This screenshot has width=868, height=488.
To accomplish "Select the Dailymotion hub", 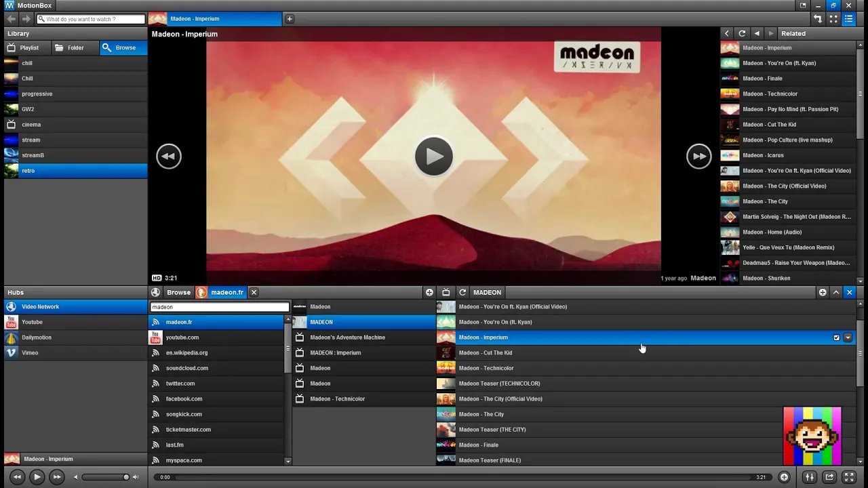I will tap(75, 338).
